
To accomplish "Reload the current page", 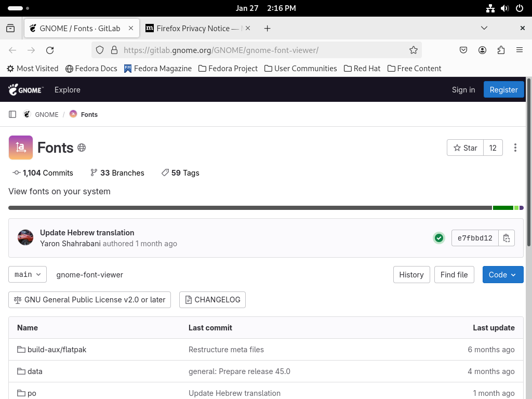I will 50,50.
